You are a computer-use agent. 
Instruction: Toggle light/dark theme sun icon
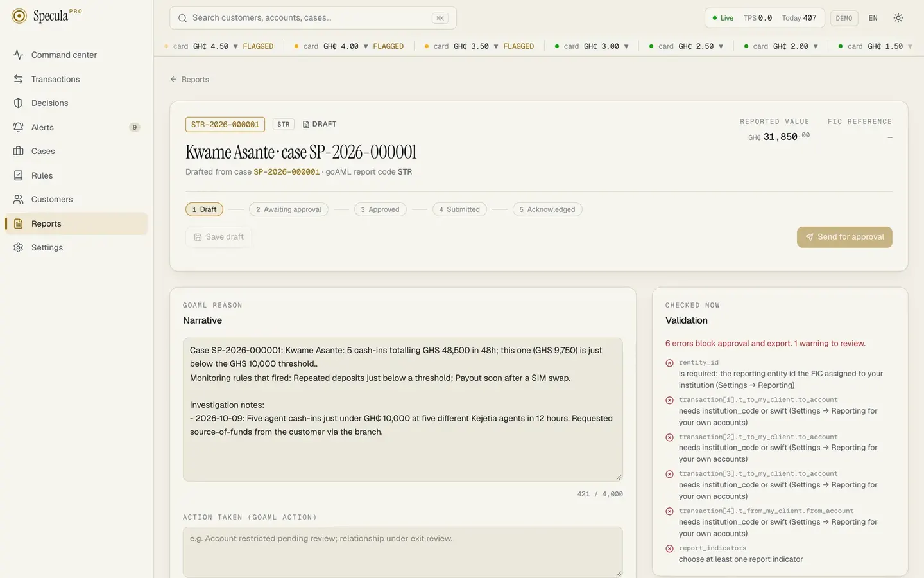click(898, 18)
